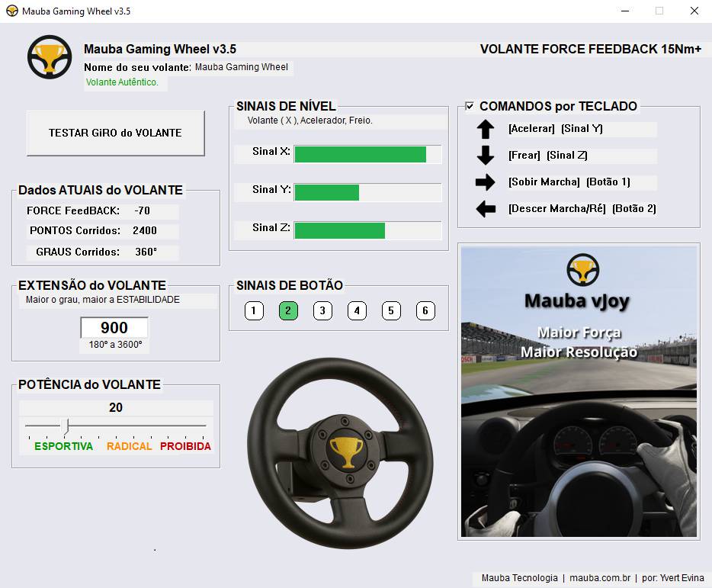Click button indicator 3

click(322, 311)
